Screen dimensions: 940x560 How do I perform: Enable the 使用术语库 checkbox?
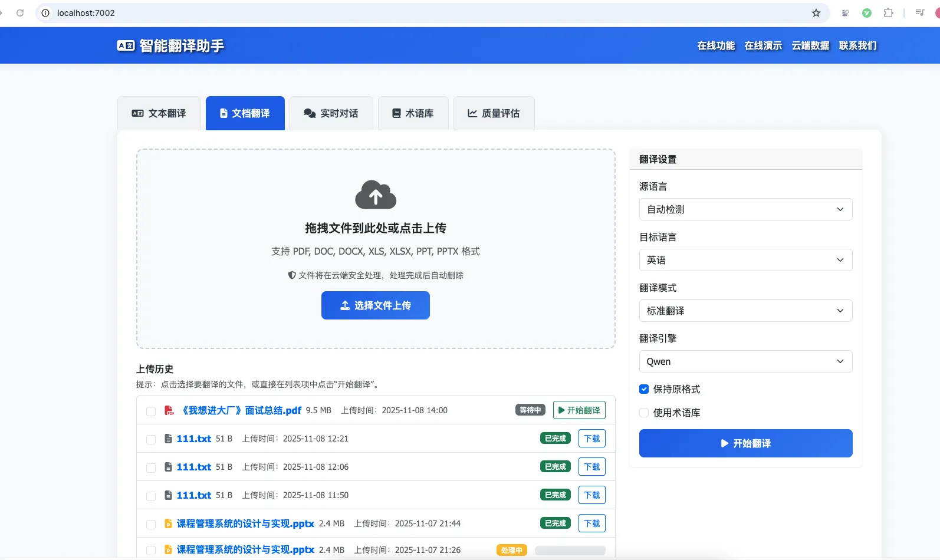(644, 413)
